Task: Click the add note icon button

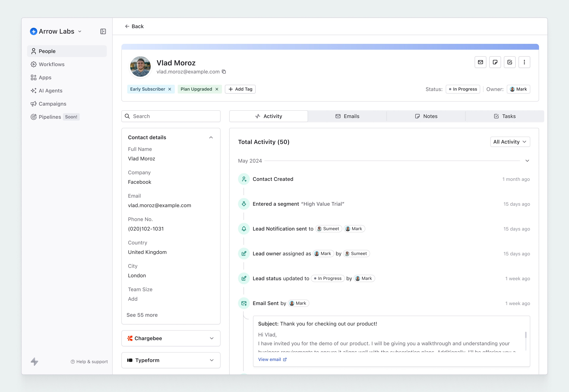Action: coord(495,62)
